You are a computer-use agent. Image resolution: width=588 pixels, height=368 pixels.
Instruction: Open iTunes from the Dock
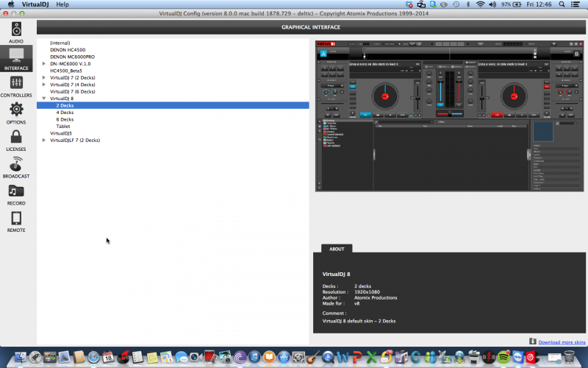[254, 357]
